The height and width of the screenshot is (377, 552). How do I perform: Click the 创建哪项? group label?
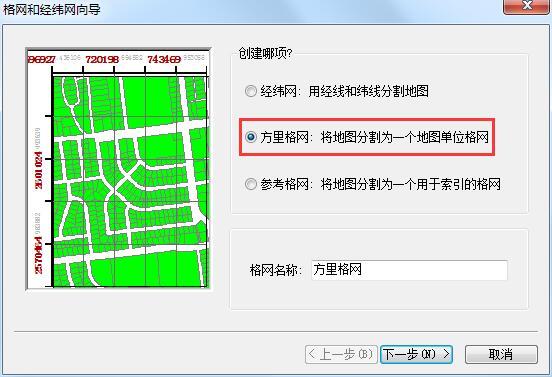[265, 54]
